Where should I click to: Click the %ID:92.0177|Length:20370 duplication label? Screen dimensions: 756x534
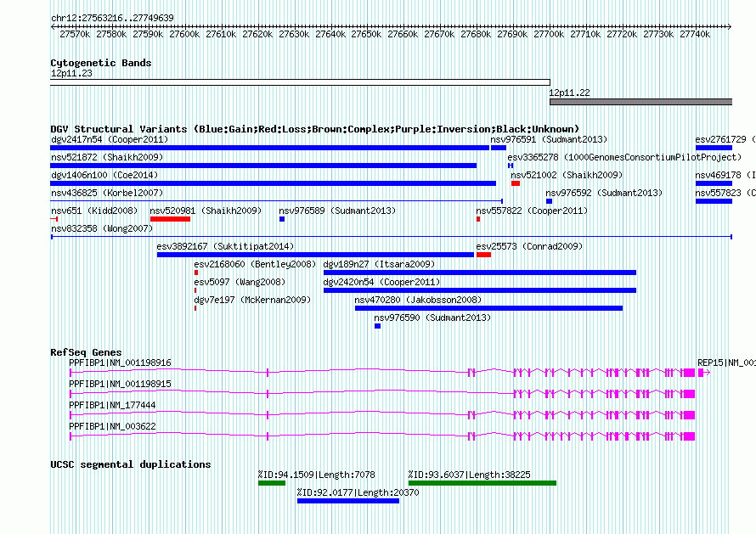coord(358,492)
